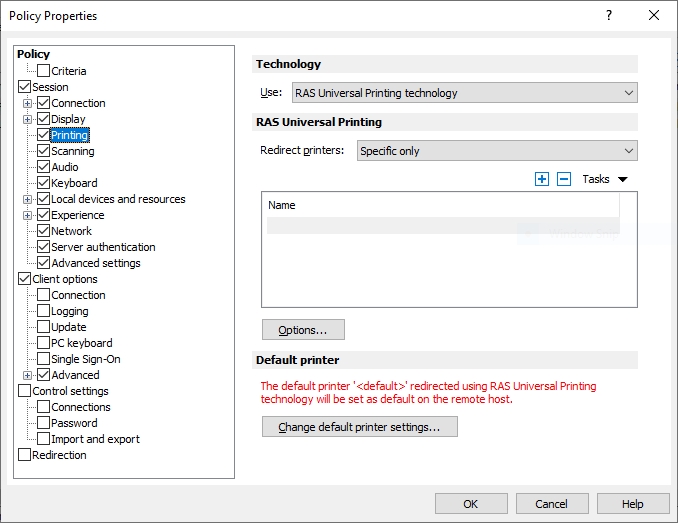The height and width of the screenshot is (523, 678).
Task: Click the plus icon to add printer
Action: pos(542,179)
